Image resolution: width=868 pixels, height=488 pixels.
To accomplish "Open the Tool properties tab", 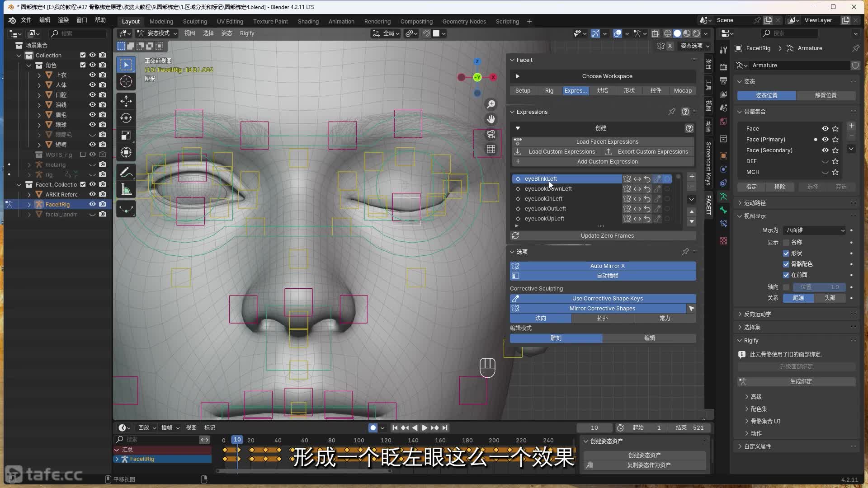I will (x=723, y=50).
